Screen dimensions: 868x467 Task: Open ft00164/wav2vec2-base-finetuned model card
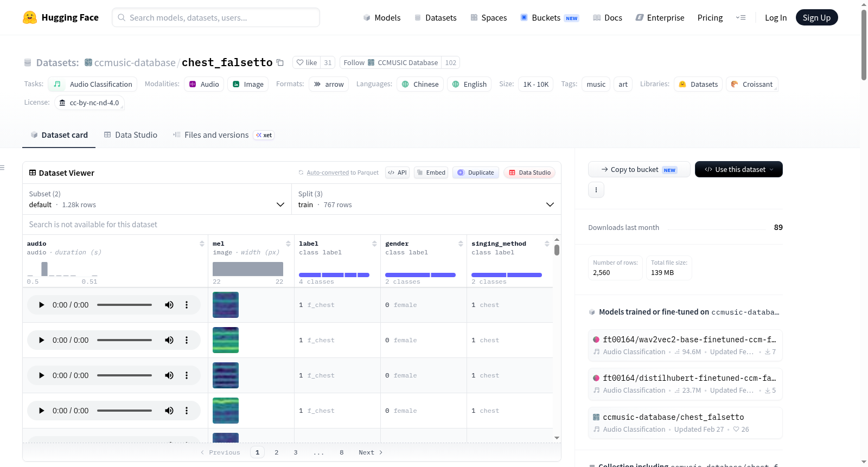point(685,345)
